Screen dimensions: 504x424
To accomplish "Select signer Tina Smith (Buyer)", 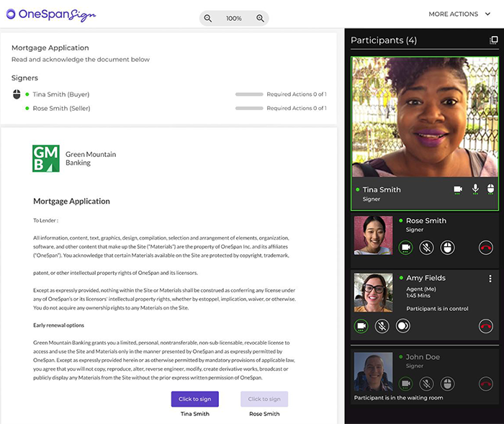I will click(x=61, y=94).
